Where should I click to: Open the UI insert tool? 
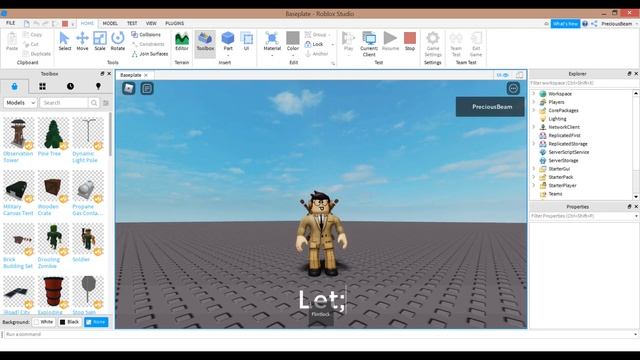247,41
